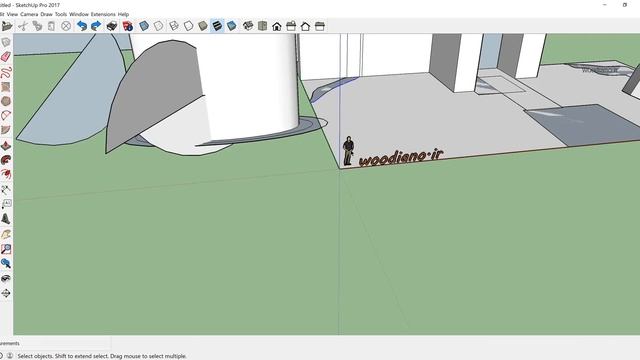The width and height of the screenshot is (640, 360).
Task: Select the Freehand drawing tool
Action: pyautogui.click(x=6, y=72)
